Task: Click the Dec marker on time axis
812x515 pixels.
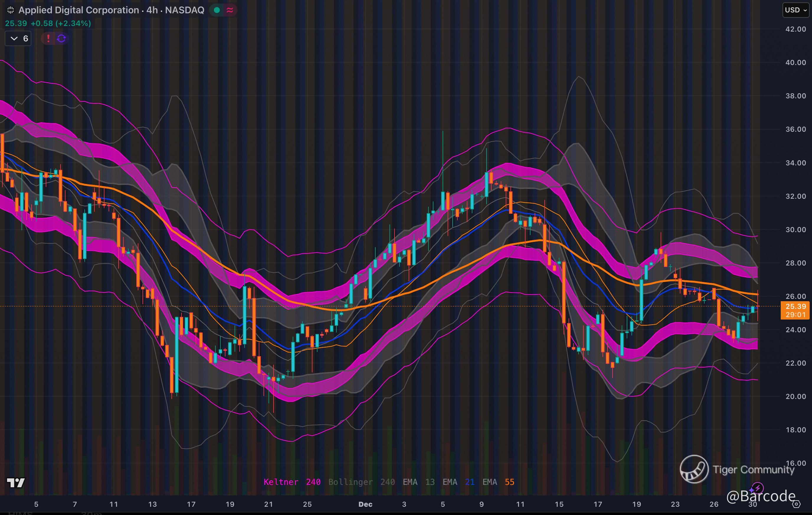Action: 365,504
